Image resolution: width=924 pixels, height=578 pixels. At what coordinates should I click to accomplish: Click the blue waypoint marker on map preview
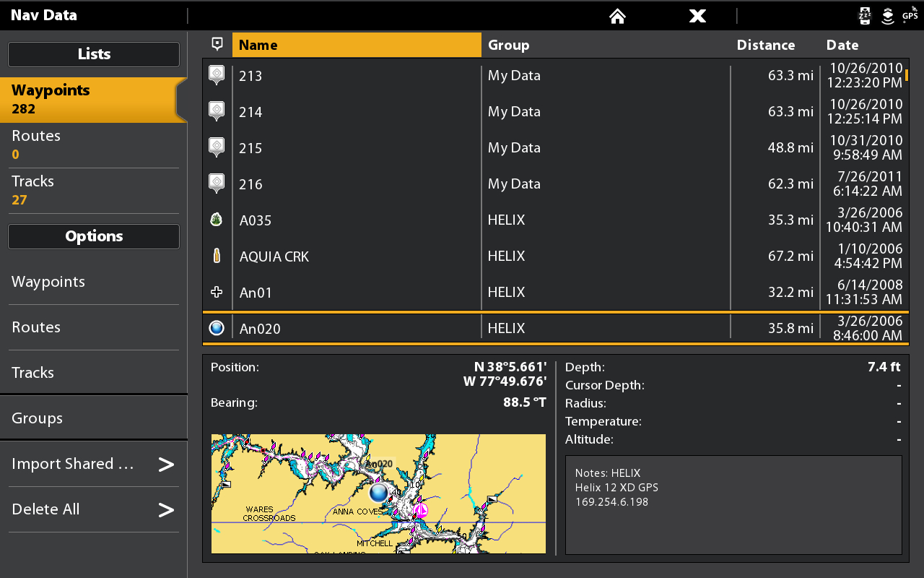(379, 493)
